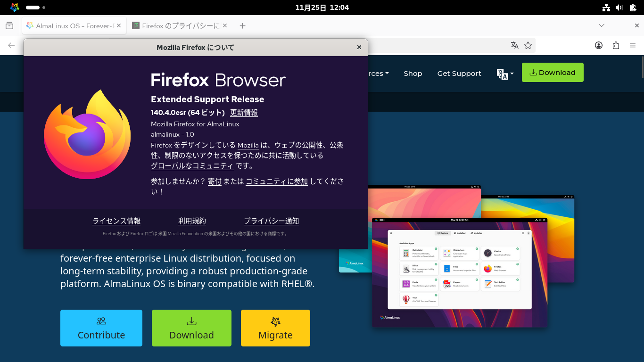Click the 寄付 donate link
This screenshot has height=362, width=644.
coord(215,181)
